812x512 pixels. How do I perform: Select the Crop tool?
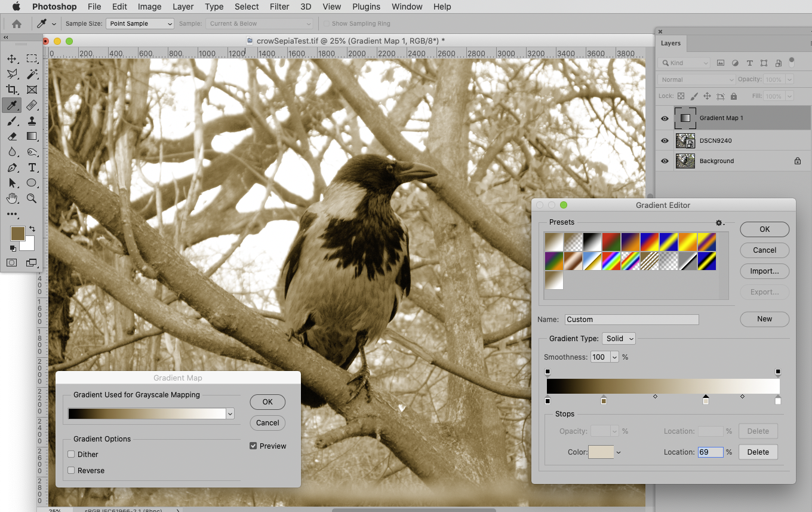[x=12, y=90]
